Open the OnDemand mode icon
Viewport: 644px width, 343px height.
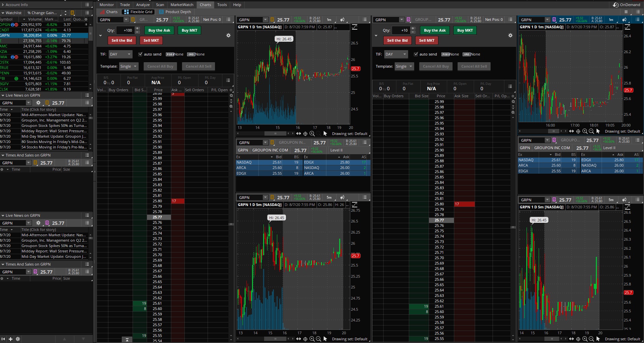coord(616,5)
